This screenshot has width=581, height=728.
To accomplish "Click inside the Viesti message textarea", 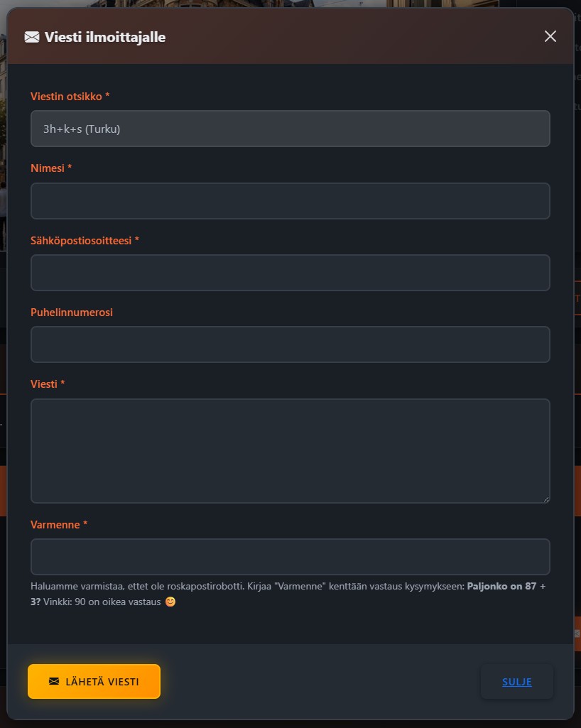I will point(290,451).
